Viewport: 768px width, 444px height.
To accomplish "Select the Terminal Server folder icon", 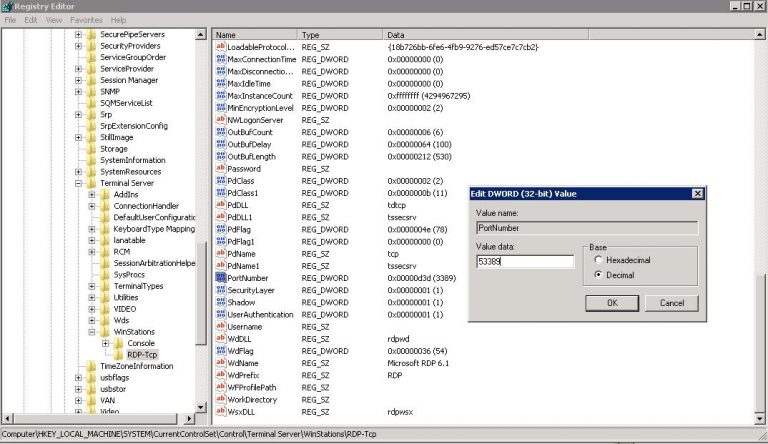I will (x=92, y=183).
